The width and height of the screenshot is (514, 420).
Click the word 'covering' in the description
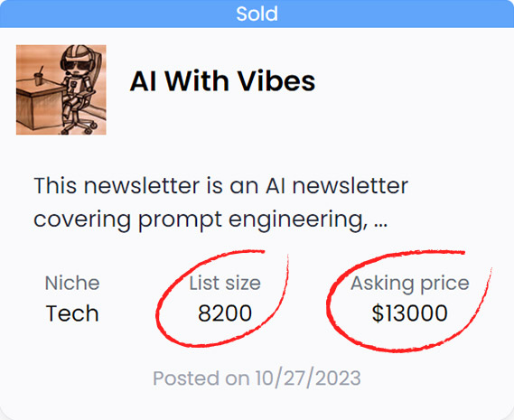(82, 219)
